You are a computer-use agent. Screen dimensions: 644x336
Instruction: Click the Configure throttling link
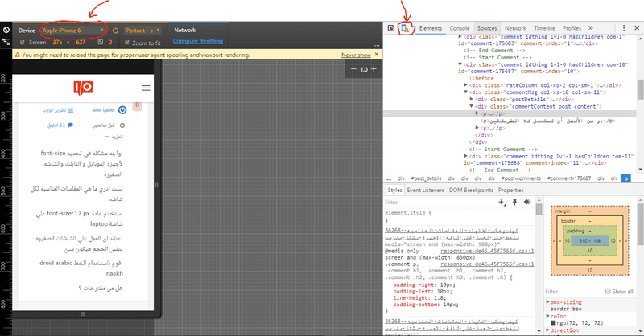(196, 41)
